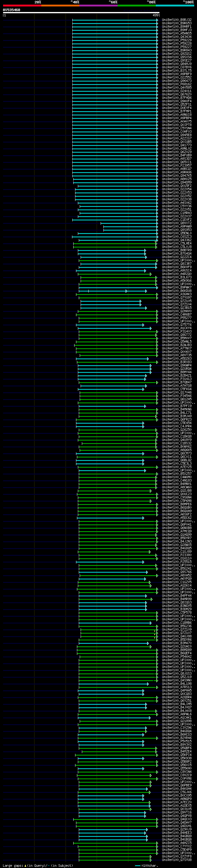The width and height of the screenshot is (197, 868).
Task: Select the query name AV535460
Action: (x=11, y=10)
